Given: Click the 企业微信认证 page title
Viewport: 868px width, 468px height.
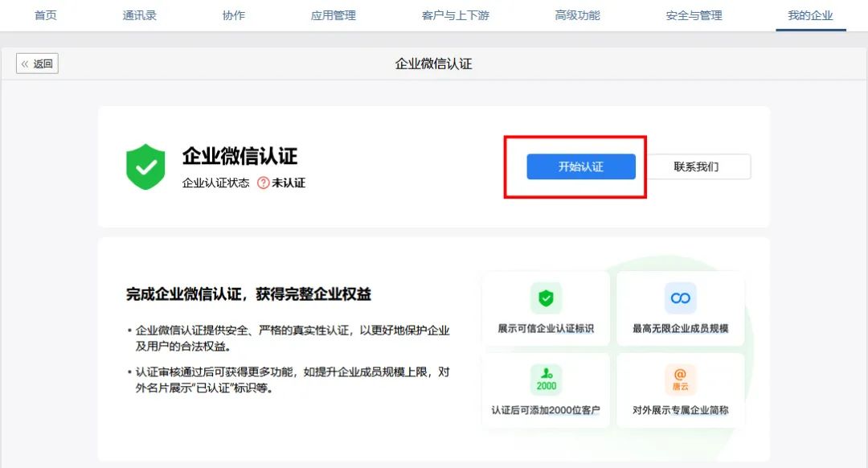Looking at the screenshot, I should click(x=433, y=64).
